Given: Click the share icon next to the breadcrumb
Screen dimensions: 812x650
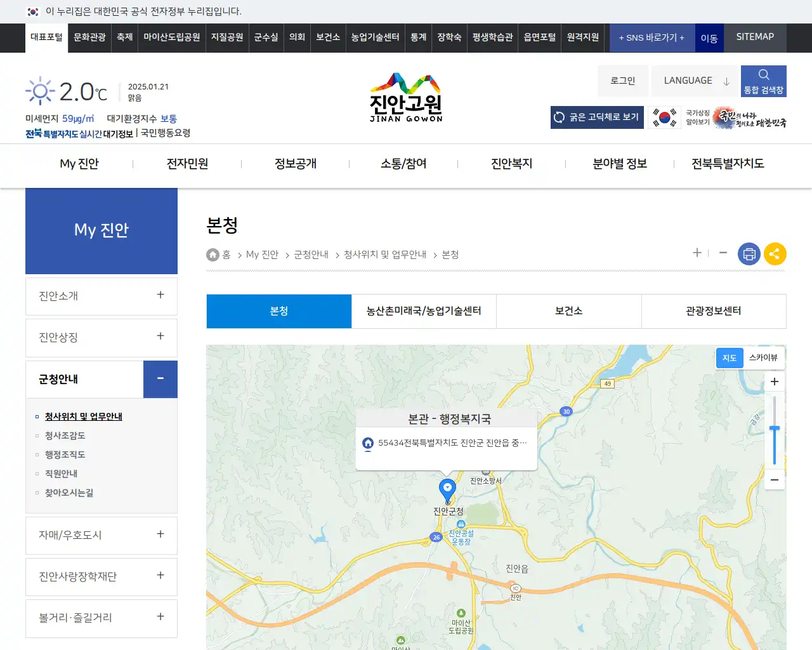Looking at the screenshot, I should point(775,254).
